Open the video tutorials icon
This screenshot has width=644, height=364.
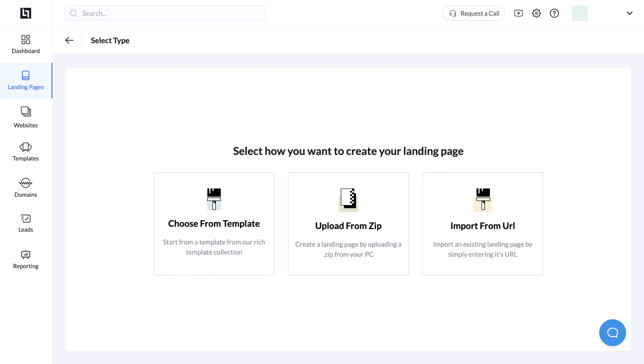(x=518, y=13)
